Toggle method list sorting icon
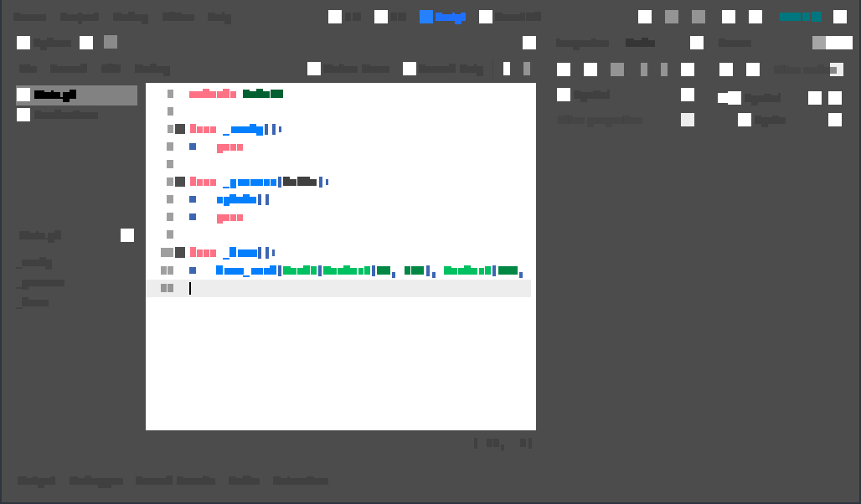Image resolution: width=861 pixels, height=504 pixels. [x=126, y=235]
